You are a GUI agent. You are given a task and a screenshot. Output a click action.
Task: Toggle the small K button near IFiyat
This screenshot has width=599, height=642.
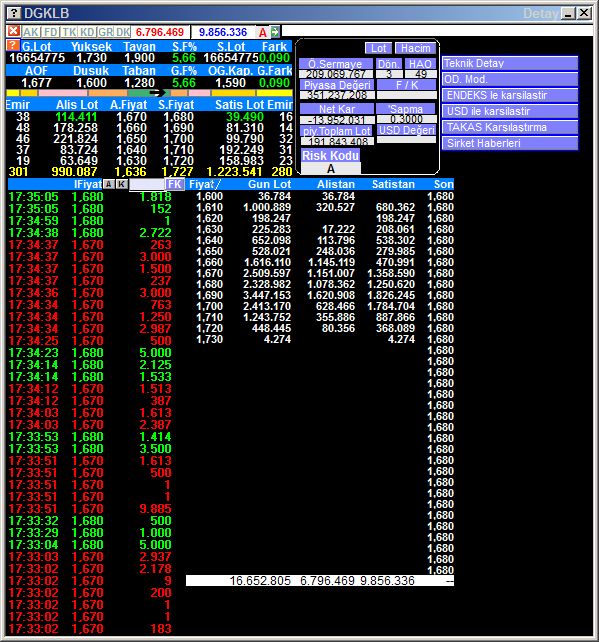pos(121,184)
